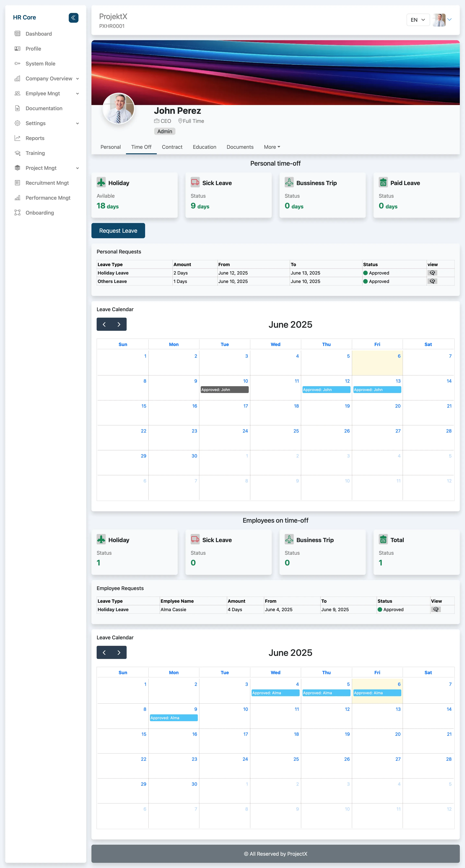The width and height of the screenshot is (465, 868).
Task: Open System Role section
Action: 40,63
